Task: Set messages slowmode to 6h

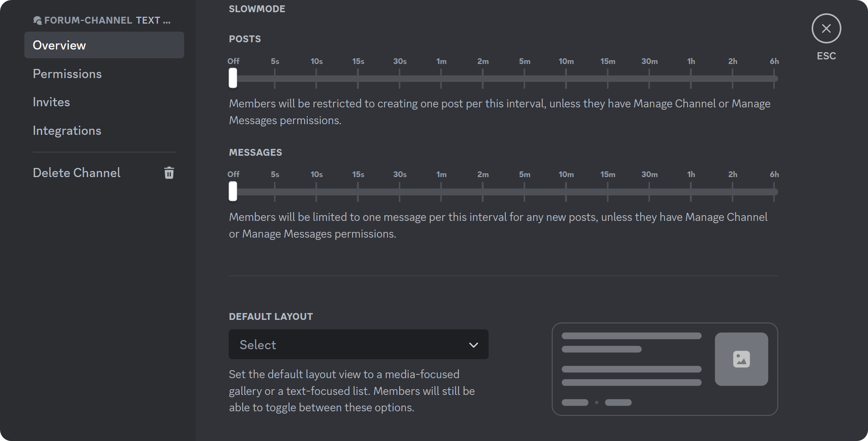Action: 774,191
